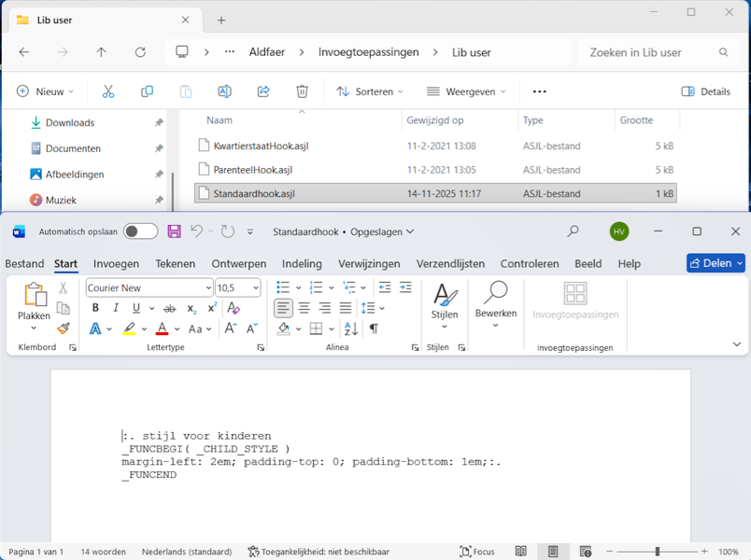This screenshot has height=560, width=751.
Task: Toggle strikethrough text formatting
Action: 169,308
